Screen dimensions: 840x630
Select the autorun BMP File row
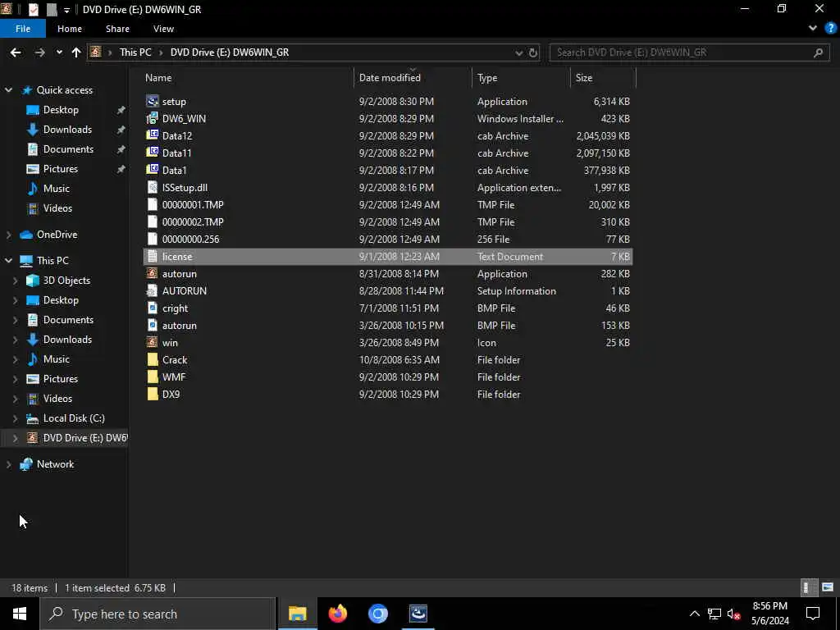point(388,325)
